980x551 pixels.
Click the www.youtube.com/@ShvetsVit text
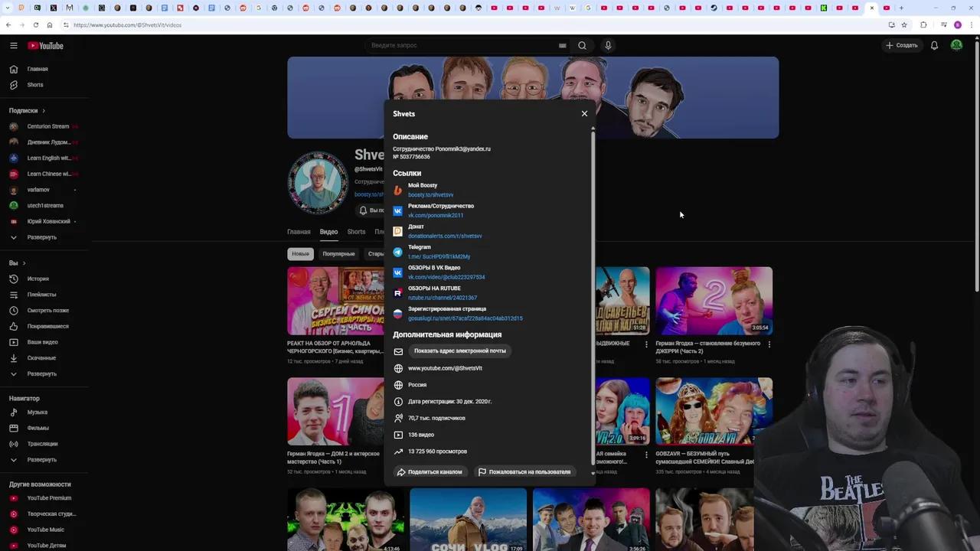[445, 368]
